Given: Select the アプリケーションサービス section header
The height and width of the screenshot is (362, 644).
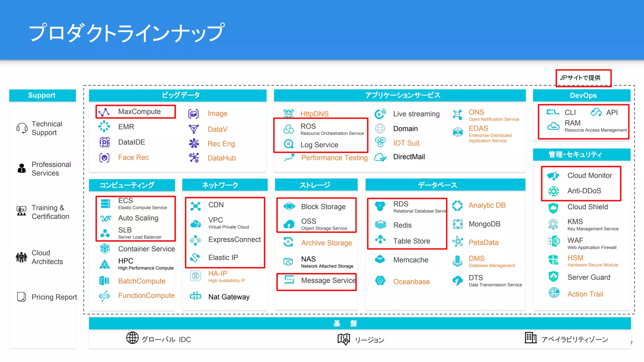Looking at the screenshot, I should (x=400, y=95).
